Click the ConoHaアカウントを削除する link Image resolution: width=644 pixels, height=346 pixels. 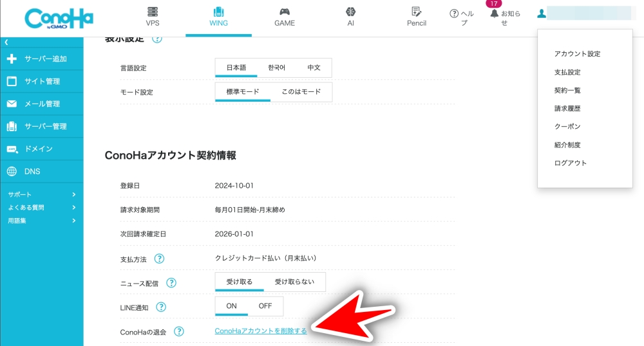[260, 331]
